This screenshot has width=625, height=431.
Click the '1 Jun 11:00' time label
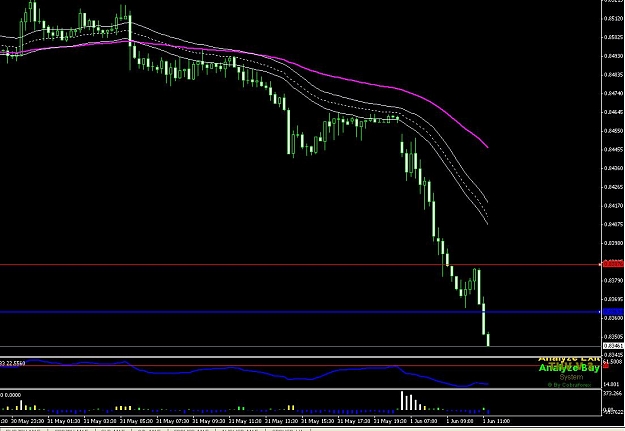coord(496,421)
